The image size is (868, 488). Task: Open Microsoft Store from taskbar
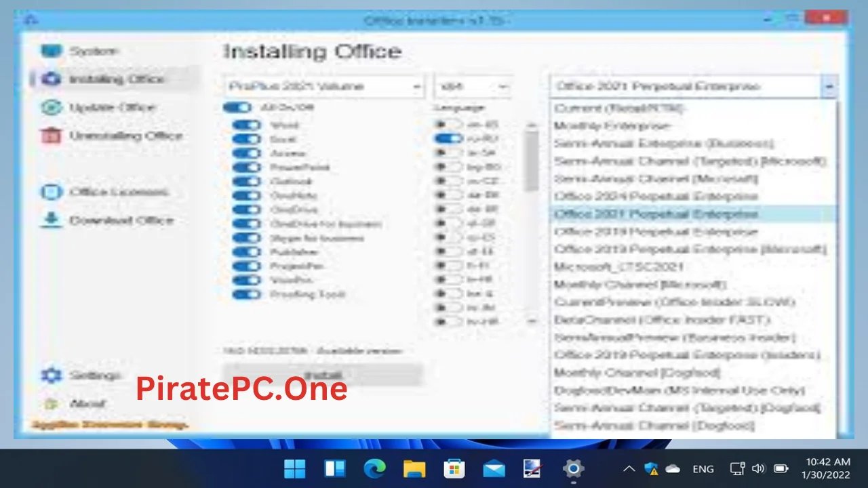pos(454,468)
